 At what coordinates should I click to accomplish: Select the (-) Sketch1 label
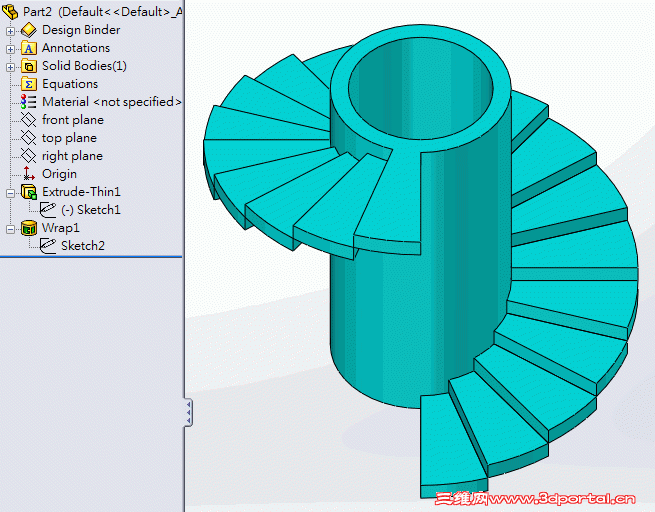click(91, 210)
